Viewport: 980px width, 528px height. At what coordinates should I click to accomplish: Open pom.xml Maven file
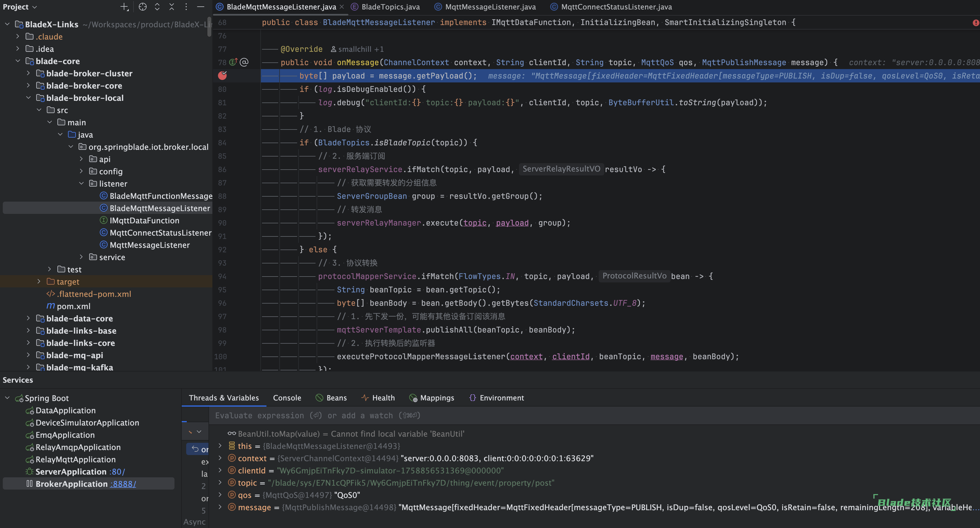[x=69, y=306]
